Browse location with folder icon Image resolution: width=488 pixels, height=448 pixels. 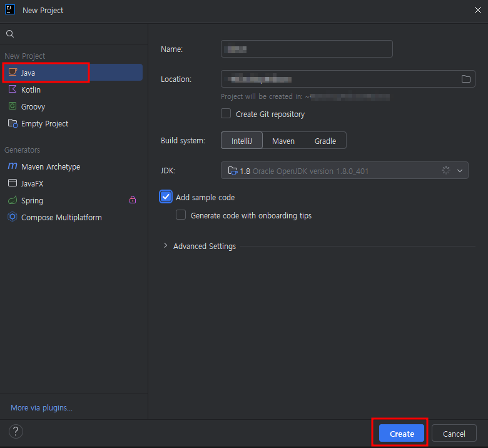tap(466, 79)
